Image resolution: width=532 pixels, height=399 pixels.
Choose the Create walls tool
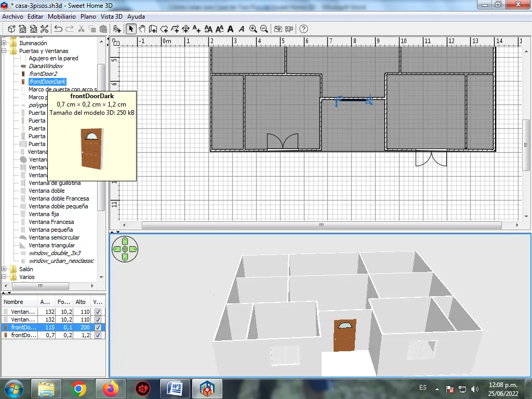pyautogui.click(x=153, y=29)
